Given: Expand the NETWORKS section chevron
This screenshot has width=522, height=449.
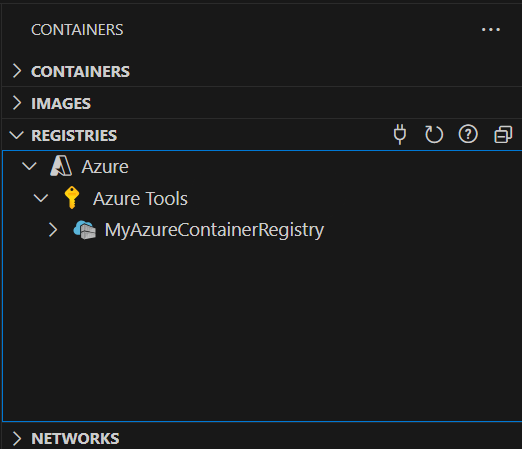Looking at the screenshot, I should point(16,438).
